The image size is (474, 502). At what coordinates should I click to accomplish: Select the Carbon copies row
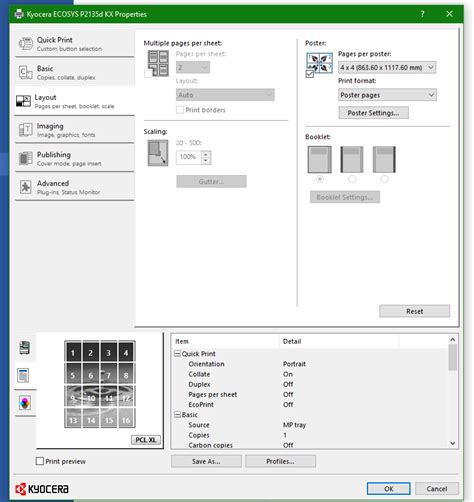coord(310,445)
